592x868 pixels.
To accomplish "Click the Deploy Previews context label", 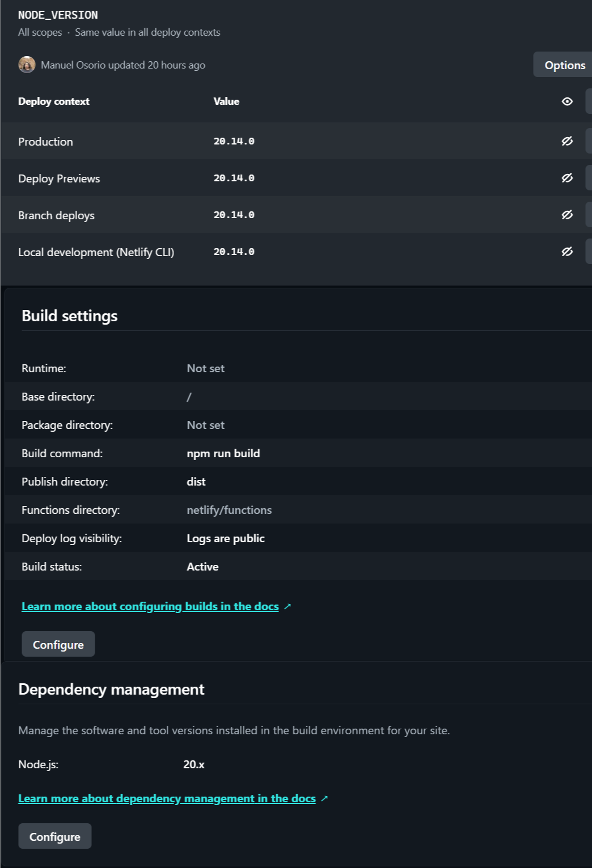I will (x=59, y=178).
